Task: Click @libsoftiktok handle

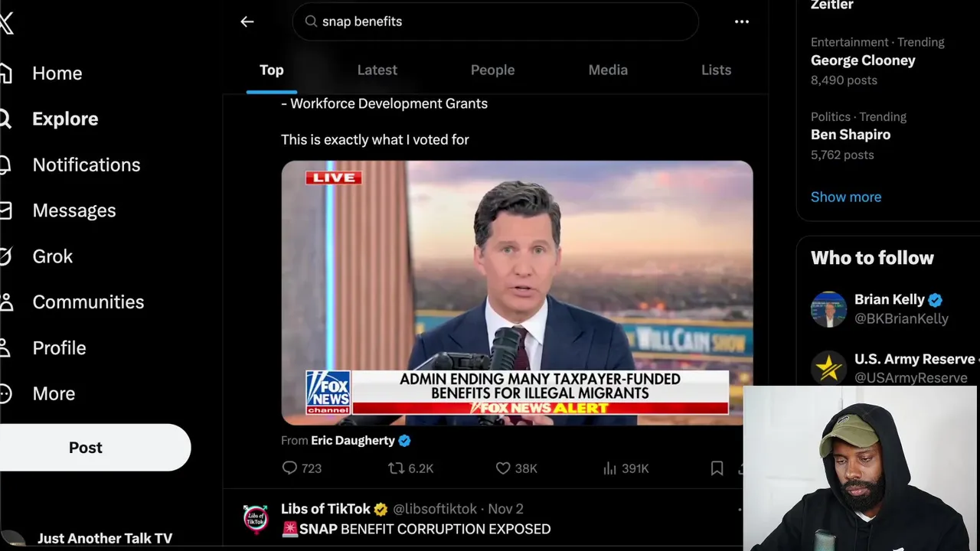Action: pyautogui.click(x=434, y=509)
